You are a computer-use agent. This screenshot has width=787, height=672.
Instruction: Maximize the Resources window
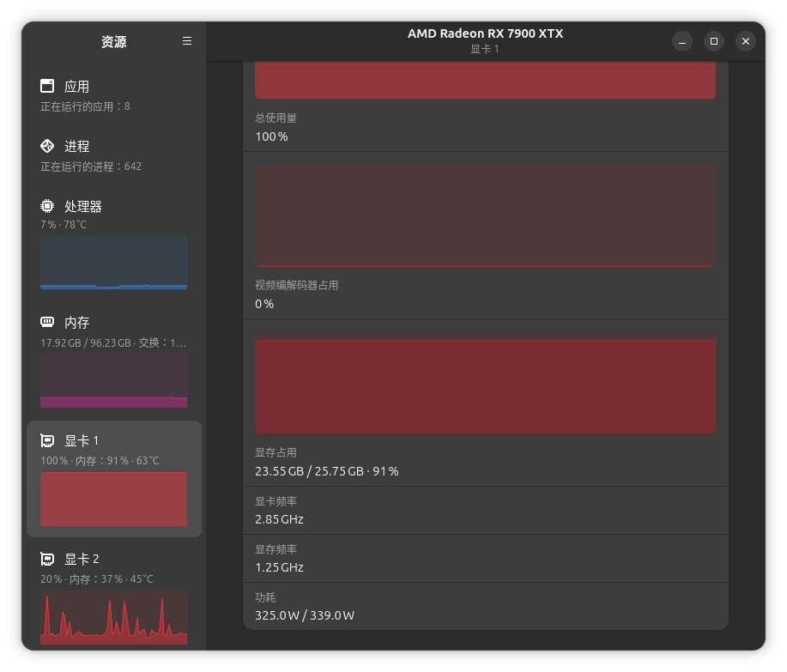pos(714,41)
